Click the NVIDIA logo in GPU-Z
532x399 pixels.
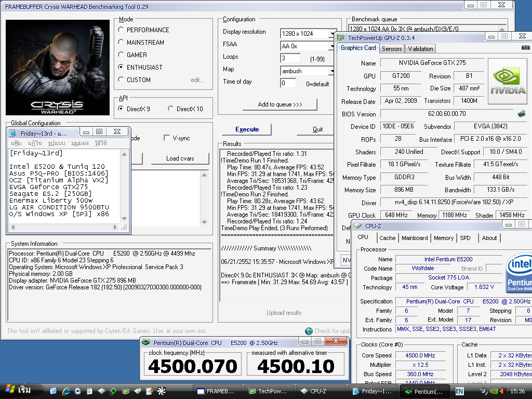508,82
